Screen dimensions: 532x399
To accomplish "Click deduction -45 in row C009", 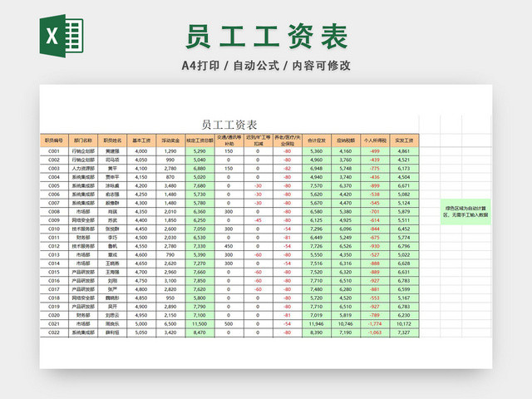I will click(x=259, y=220).
